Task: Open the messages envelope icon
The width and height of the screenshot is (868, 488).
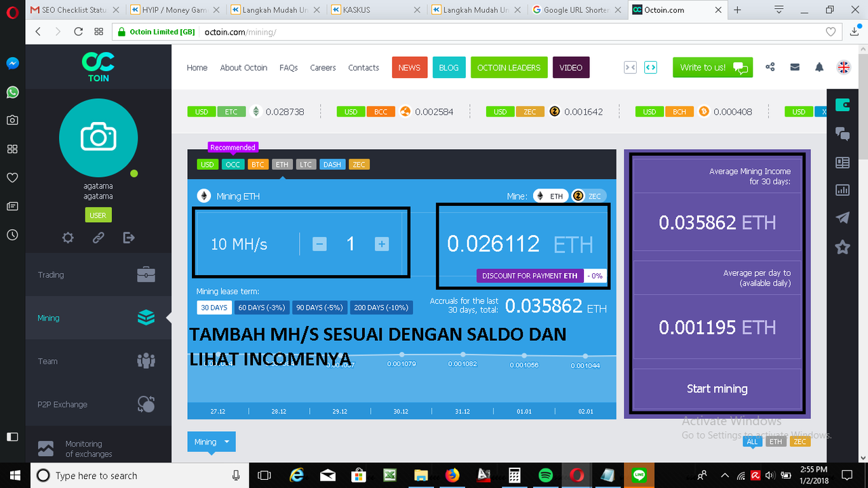Action: click(x=795, y=67)
